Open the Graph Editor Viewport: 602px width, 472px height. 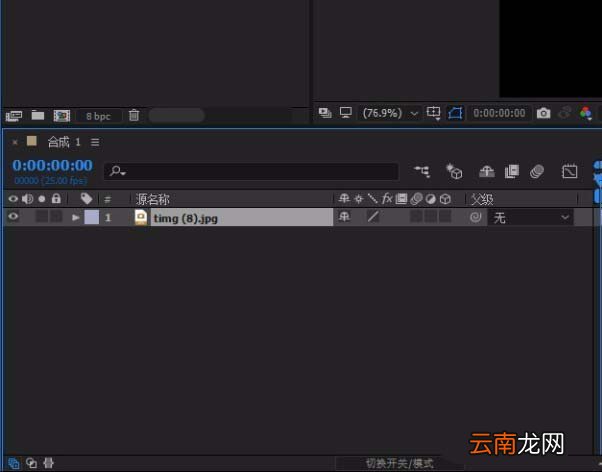569,171
